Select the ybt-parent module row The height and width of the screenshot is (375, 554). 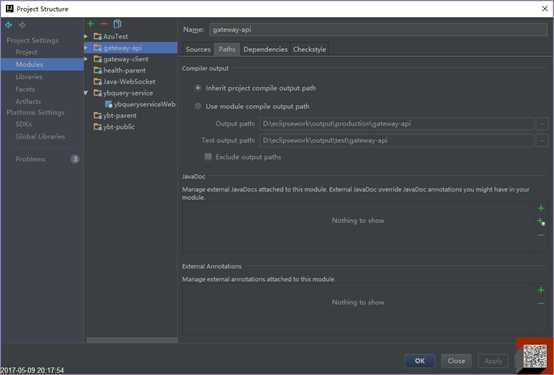coord(131,116)
